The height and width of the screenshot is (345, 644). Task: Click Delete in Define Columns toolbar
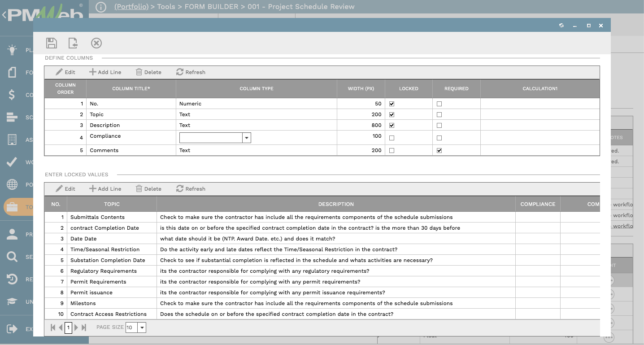point(148,72)
